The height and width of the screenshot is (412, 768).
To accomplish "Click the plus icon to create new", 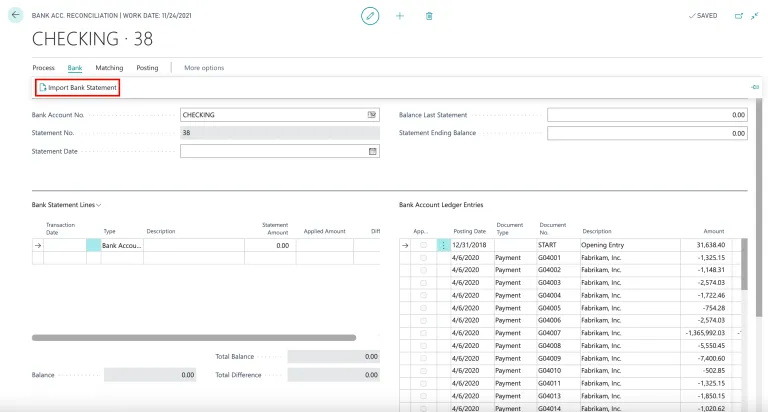I will [400, 16].
